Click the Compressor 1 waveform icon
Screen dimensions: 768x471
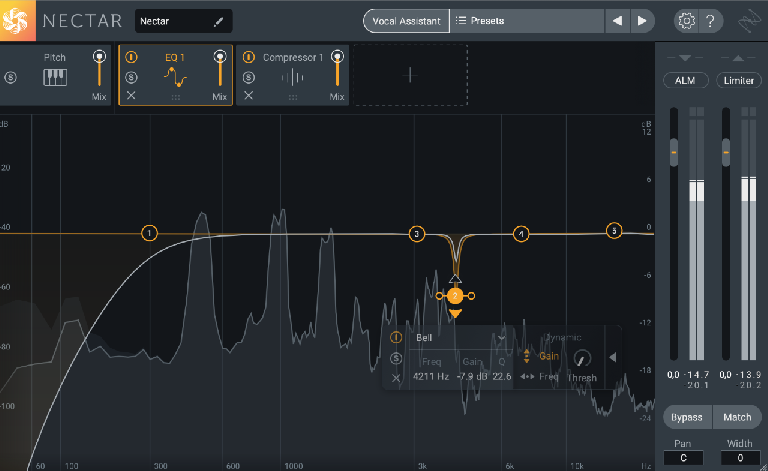(x=293, y=78)
